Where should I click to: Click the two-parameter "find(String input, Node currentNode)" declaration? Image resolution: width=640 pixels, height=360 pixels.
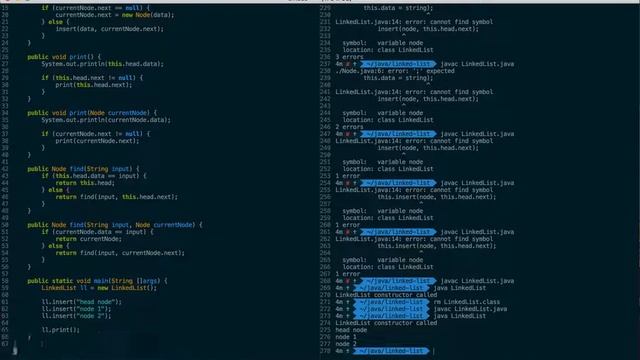tap(115, 225)
